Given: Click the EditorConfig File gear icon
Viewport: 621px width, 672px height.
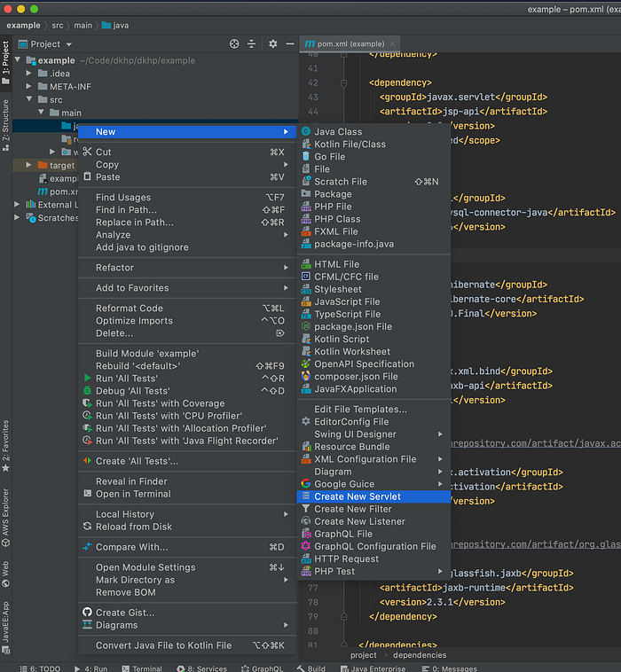Looking at the screenshot, I should pos(306,421).
